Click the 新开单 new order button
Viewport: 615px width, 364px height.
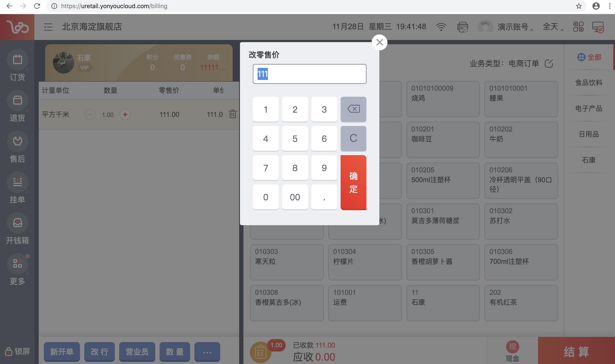62,352
